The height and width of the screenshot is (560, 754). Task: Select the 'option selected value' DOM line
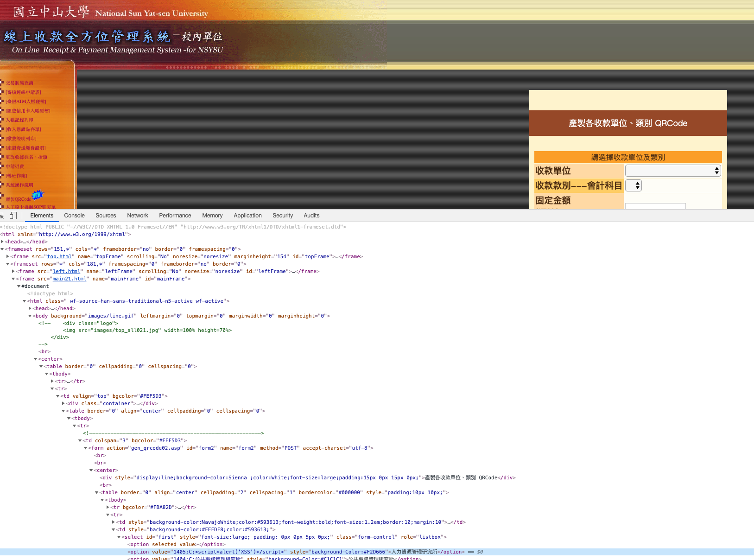(x=176, y=544)
